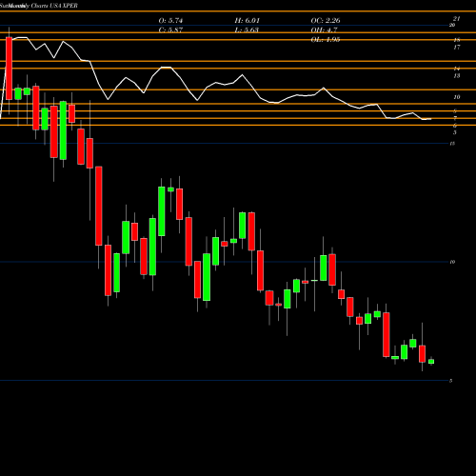Click the price axis label '20'
Image resolution: width=476 pixels, height=476 pixels.
point(452,25)
